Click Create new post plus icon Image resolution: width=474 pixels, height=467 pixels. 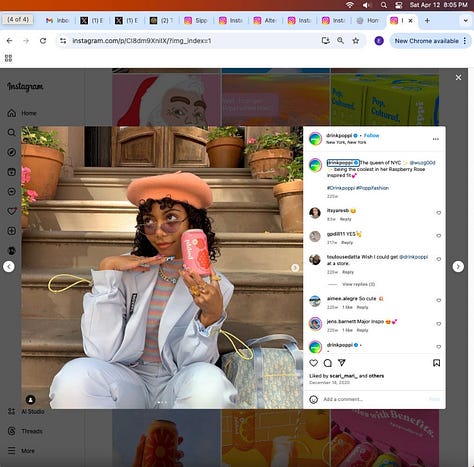point(11,231)
